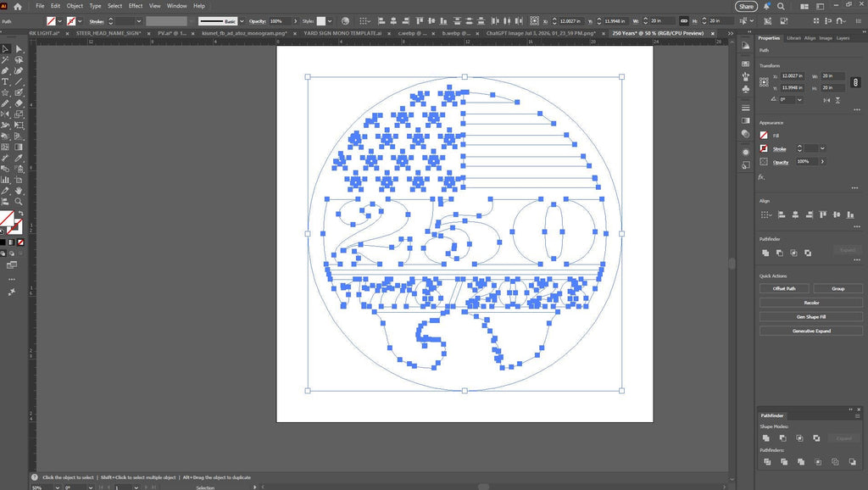The height and width of the screenshot is (490, 868).
Task: Select the Star shape tool
Action: pos(6,92)
